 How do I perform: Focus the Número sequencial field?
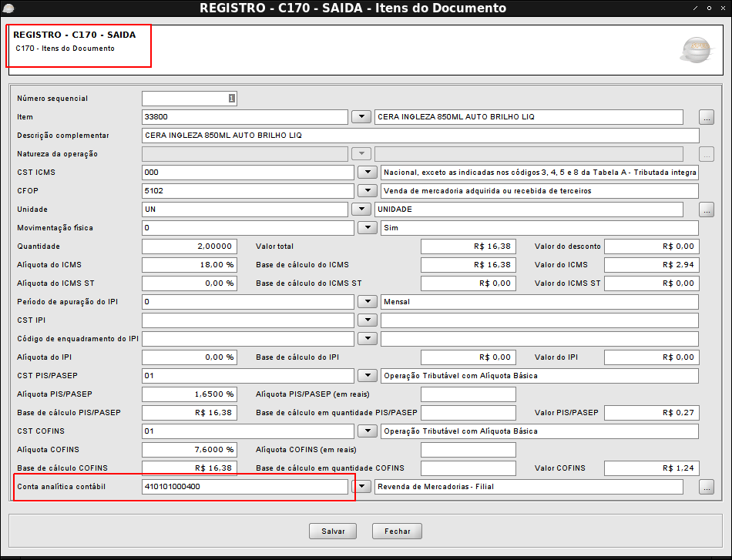pos(190,99)
